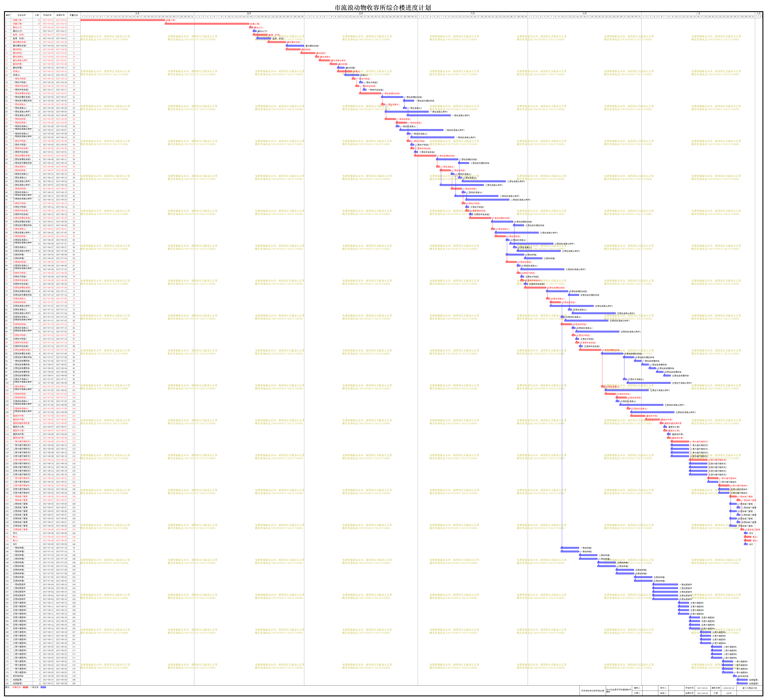Click the blue 地面垫层2 Gantt bar
Viewport: 767px width, 700px height.
(742, 683)
